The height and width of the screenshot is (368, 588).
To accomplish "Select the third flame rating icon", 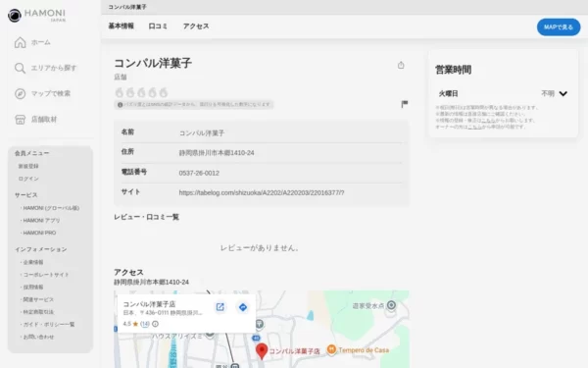I will pos(141,92).
